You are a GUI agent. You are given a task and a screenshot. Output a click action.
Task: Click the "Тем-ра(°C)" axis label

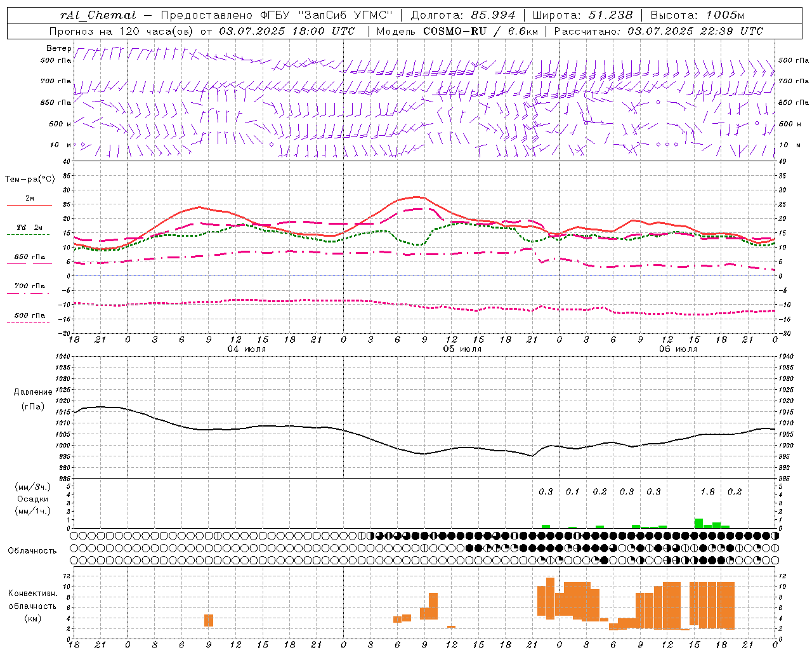point(30,180)
